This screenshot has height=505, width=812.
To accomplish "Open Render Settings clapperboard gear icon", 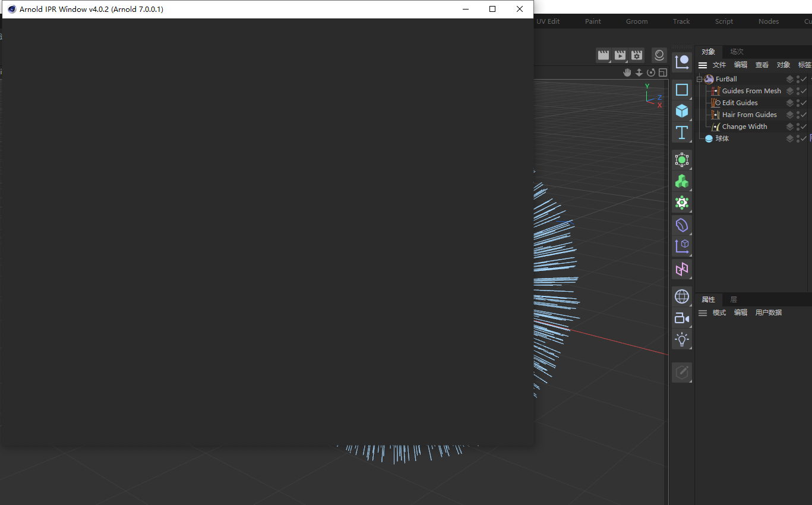I will pyautogui.click(x=637, y=55).
